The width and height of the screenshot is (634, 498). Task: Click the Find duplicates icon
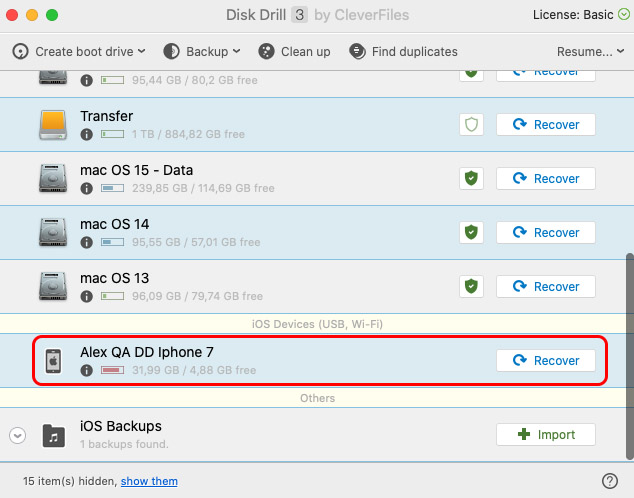coord(357,52)
